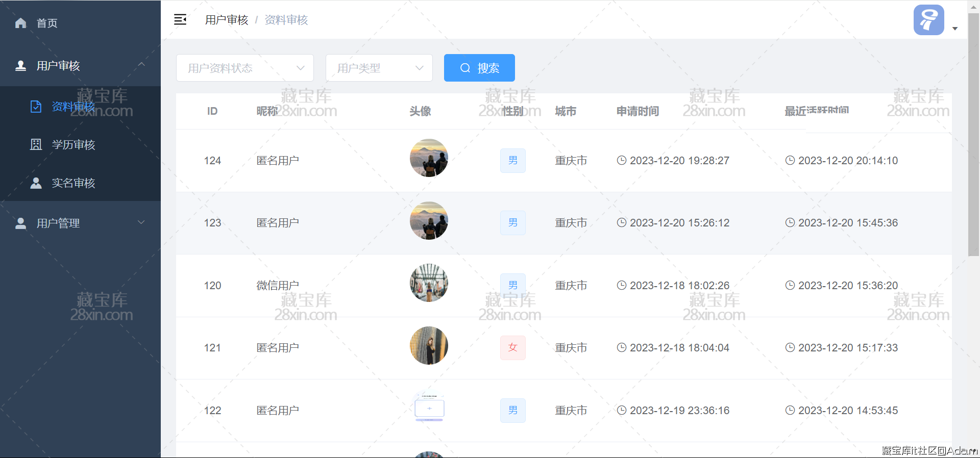Click clock icon beside 2023-12-18 18:02:26

621,285
